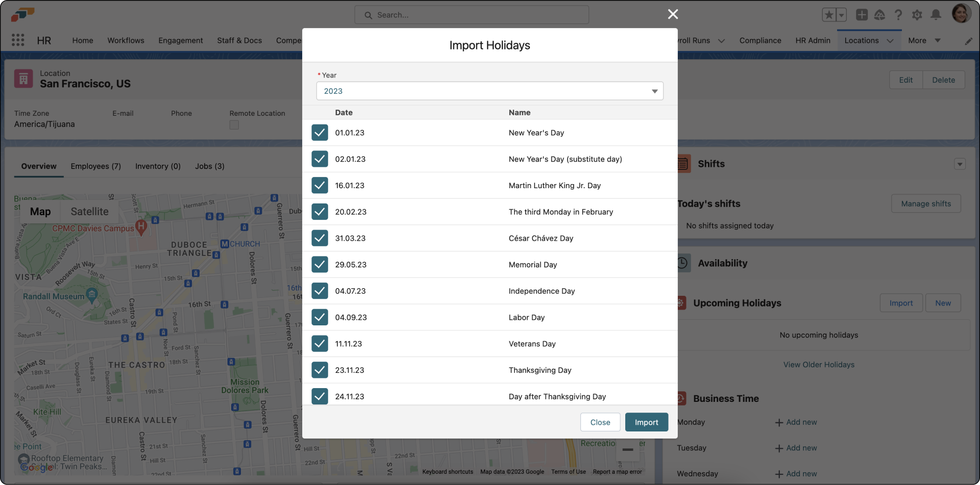Click the global create plus icon
Viewport: 980px width, 485px height.
pyautogui.click(x=862, y=15)
